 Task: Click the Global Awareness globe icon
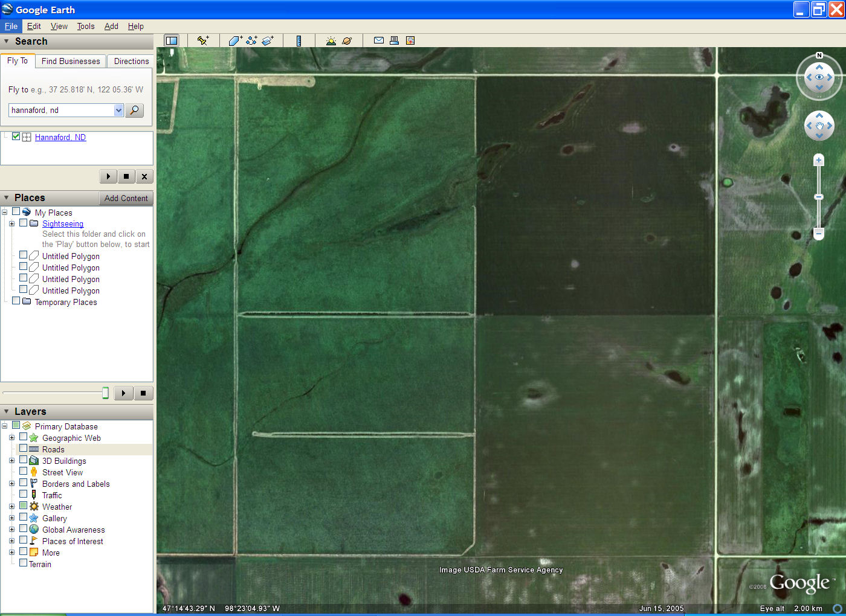click(34, 529)
